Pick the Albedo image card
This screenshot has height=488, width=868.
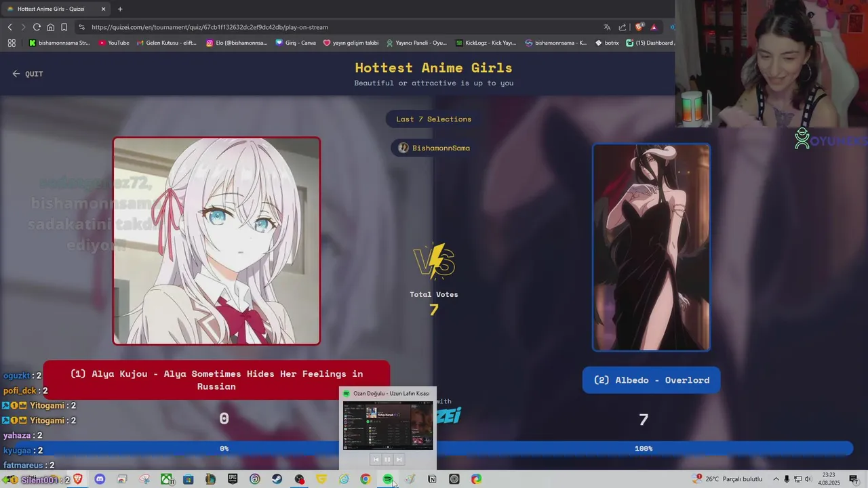651,247
